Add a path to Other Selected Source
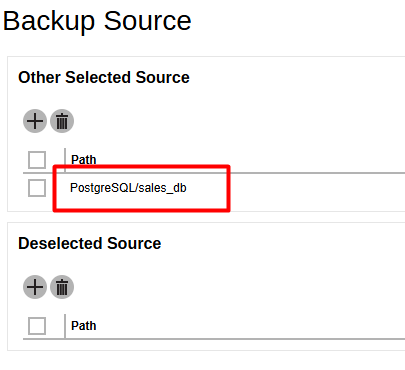This screenshot has width=405, height=370. (x=35, y=121)
